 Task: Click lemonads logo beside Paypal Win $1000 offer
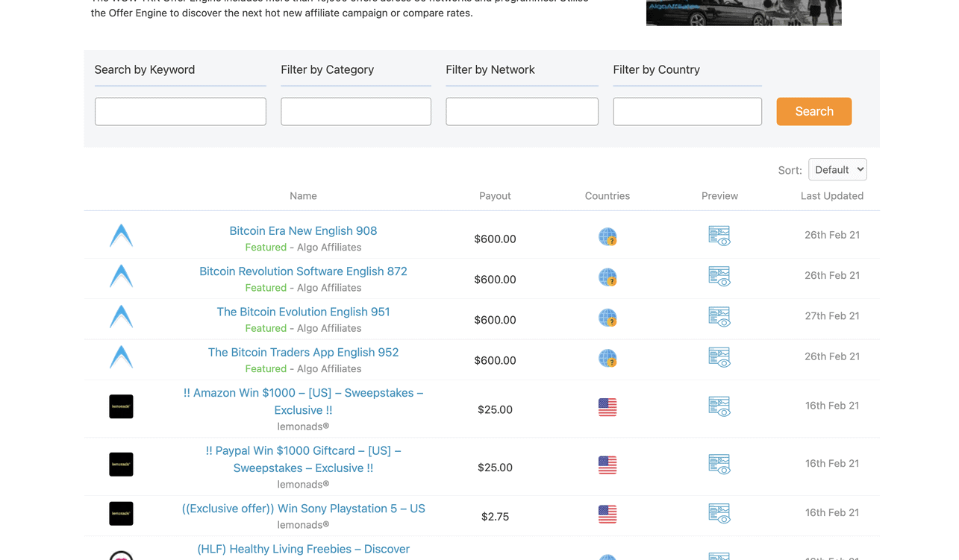121,465
